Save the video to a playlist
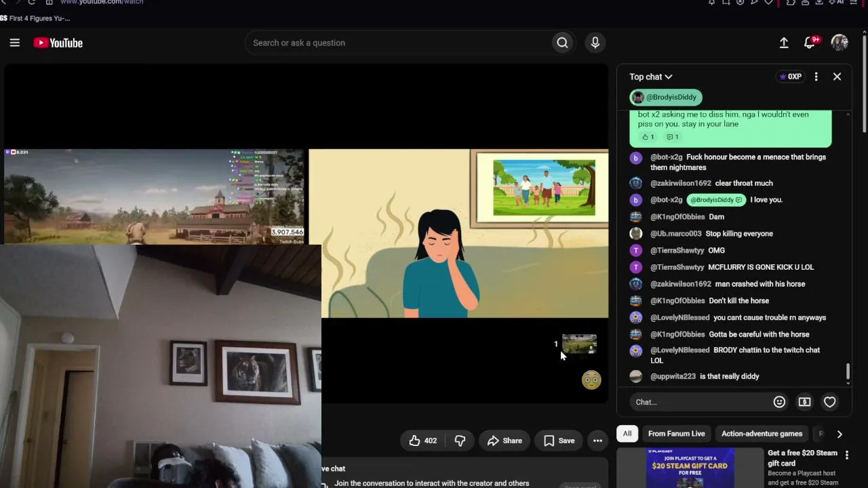The width and height of the screenshot is (868, 488). click(559, 441)
